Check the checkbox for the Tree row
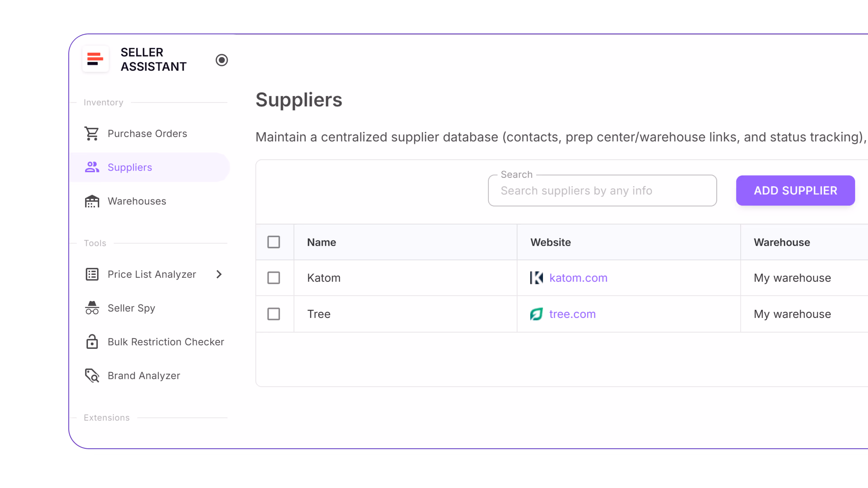868x488 pixels. click(x=274, y=314)
